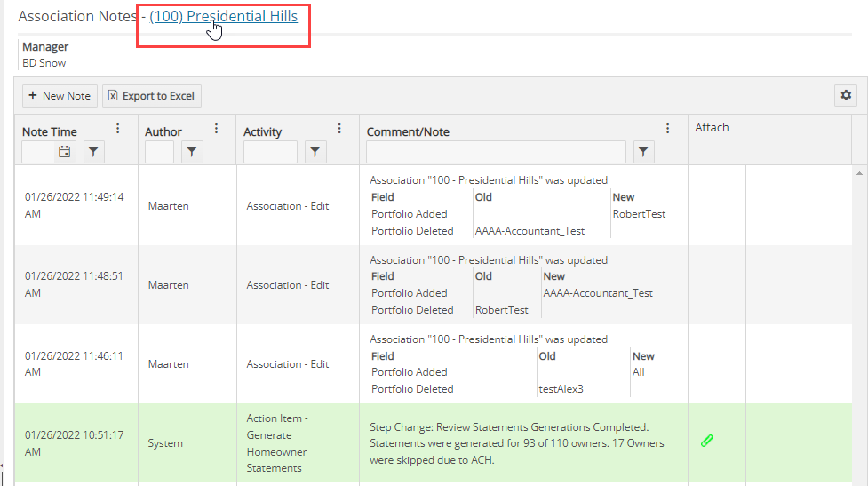Click the Comment/Note filter text field
The height and width of the screenshot is (486, 868).
[496, 152]
